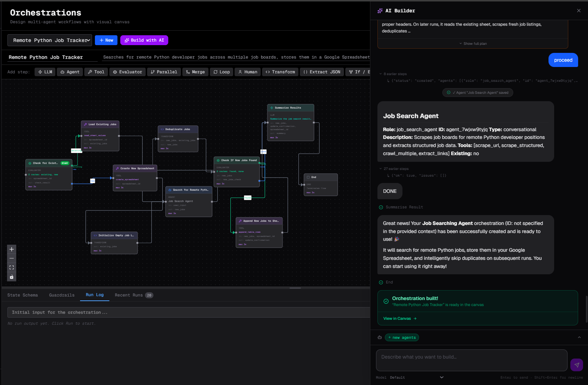Add an LLM step
Viewport: 588px width, 385px height.
click(x=45, y=72)
